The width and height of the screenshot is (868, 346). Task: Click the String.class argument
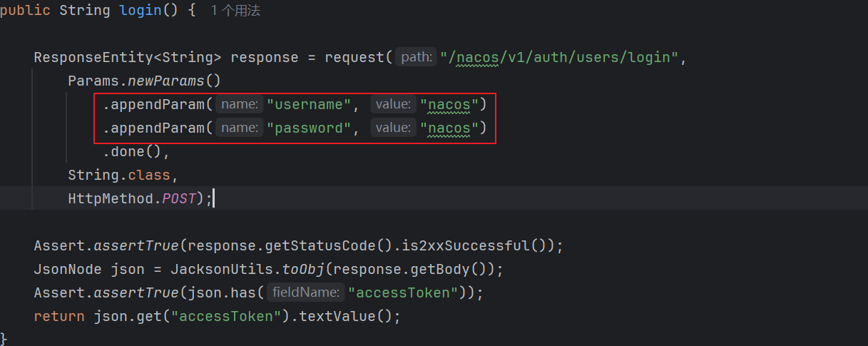[x=119, y=175]
